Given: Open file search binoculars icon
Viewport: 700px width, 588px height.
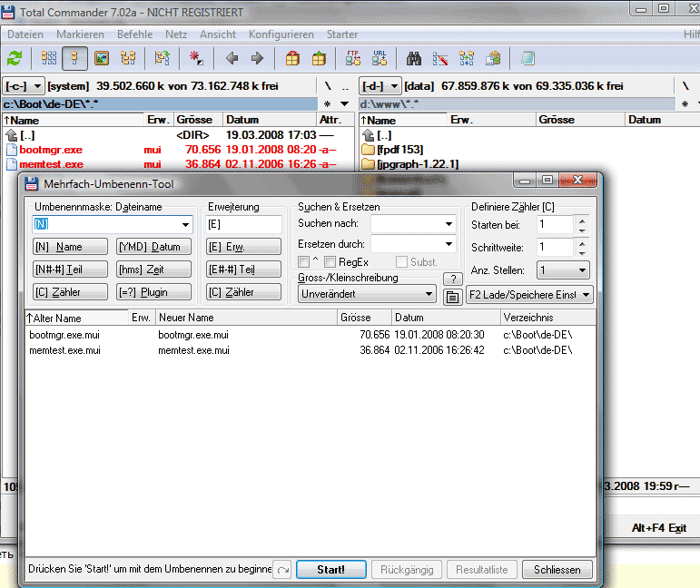Looking at the screenshot, I should [414, 58].
